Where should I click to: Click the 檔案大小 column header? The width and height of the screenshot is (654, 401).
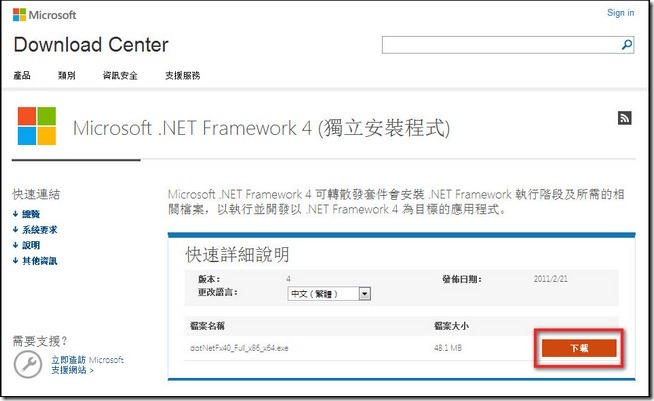click(451, 325)
